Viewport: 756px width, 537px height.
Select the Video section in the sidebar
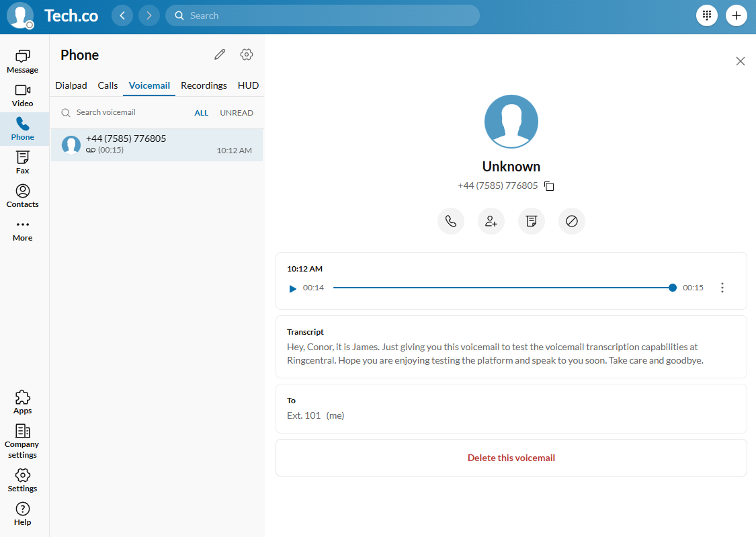22,95
